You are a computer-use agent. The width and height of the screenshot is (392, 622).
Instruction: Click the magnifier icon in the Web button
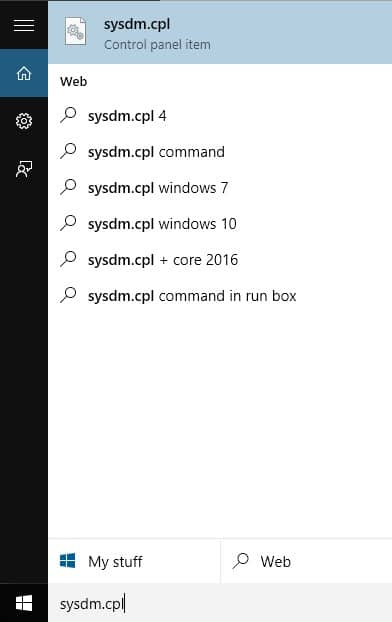(x=240, y=561)
